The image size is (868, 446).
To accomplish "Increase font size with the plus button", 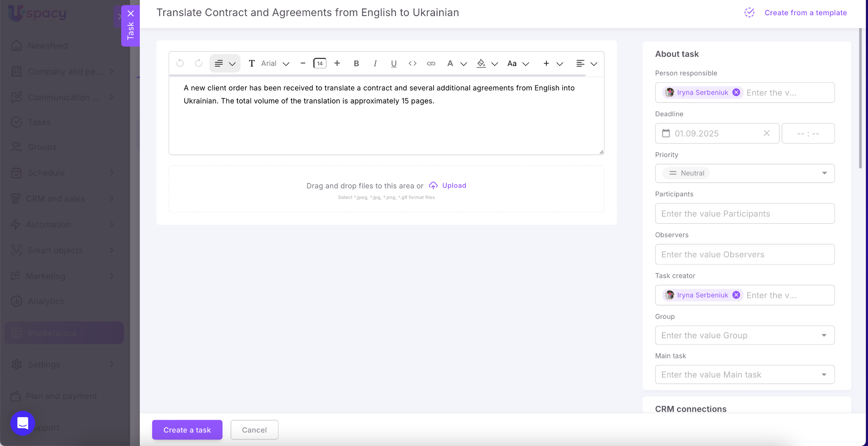I will 337,64.
